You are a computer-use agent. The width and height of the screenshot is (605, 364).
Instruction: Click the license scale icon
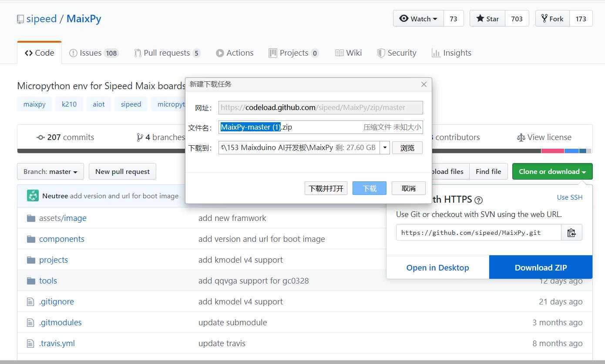521,137
